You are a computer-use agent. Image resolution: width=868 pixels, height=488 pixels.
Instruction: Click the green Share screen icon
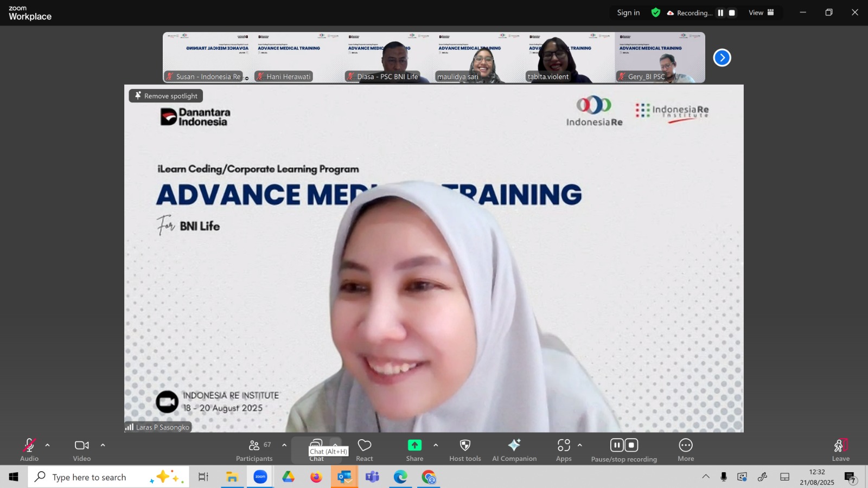point(414,445)
